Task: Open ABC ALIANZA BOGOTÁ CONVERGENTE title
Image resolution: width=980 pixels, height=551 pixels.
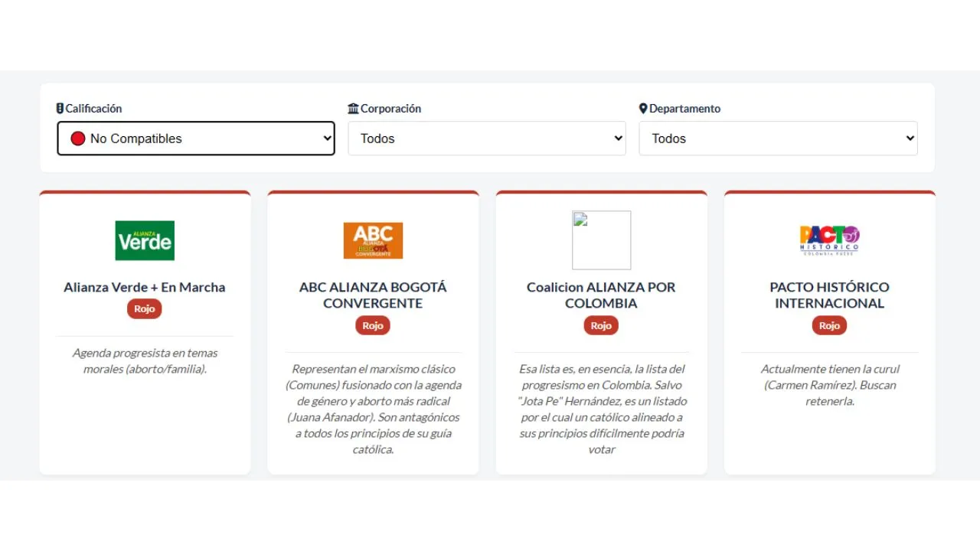Action: [x=373, y=295]
